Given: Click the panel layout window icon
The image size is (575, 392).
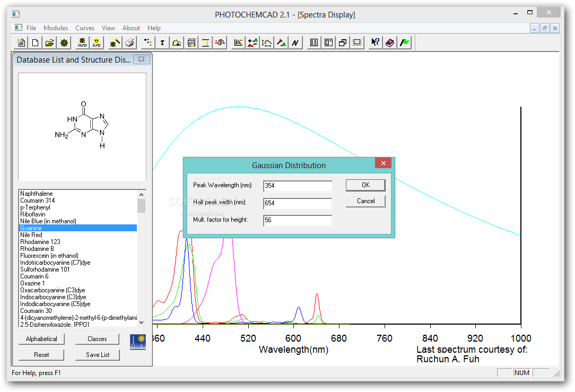Looking at the screenshot, I should coord(328,43).
